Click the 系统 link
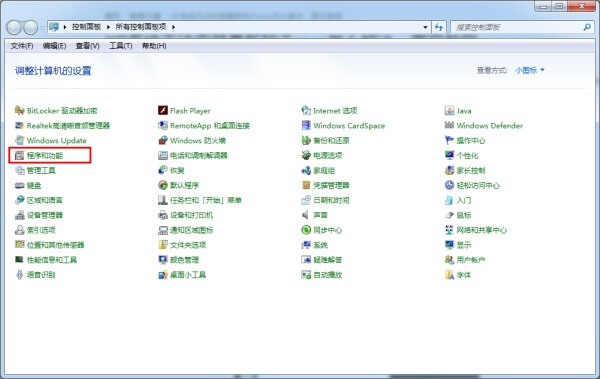600x379 pixels. point(321,245)
